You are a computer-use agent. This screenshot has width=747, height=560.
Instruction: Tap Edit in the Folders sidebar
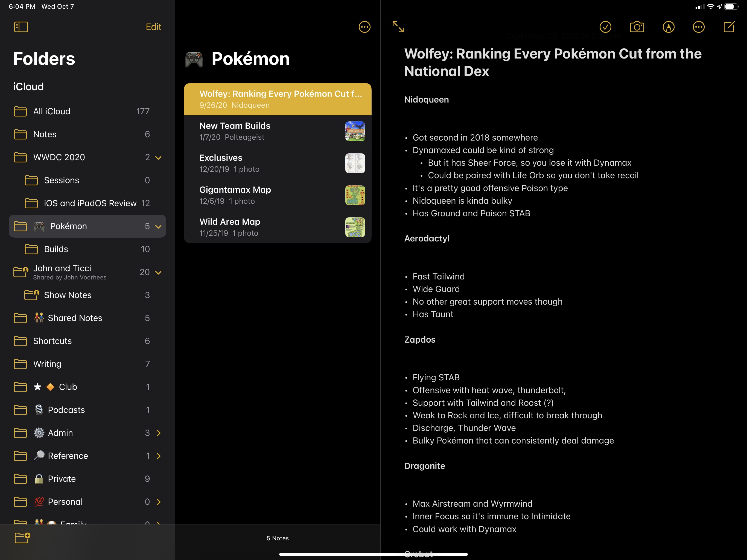(x=153, y=27)
